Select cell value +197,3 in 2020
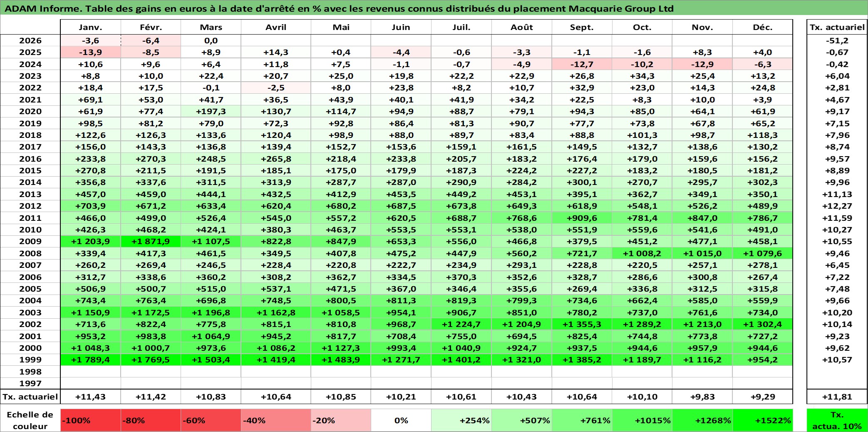The width and height of the screenshot is (868, 432). click(211, 111)
